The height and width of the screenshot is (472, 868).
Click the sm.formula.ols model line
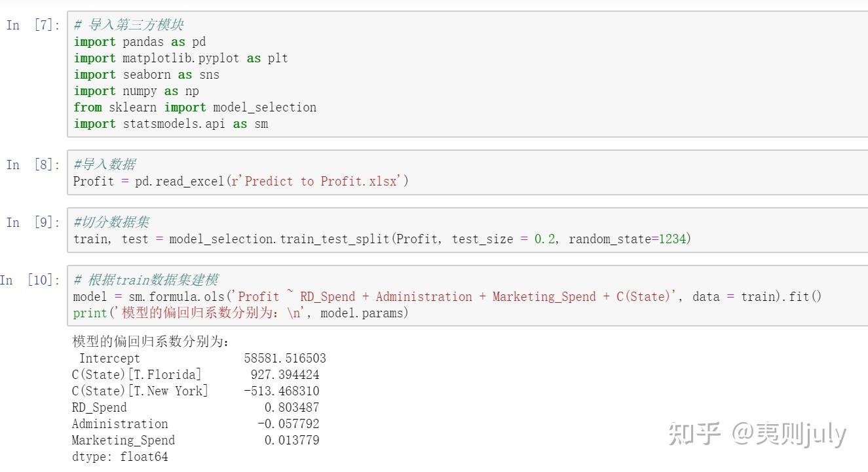tap(447, 297)
